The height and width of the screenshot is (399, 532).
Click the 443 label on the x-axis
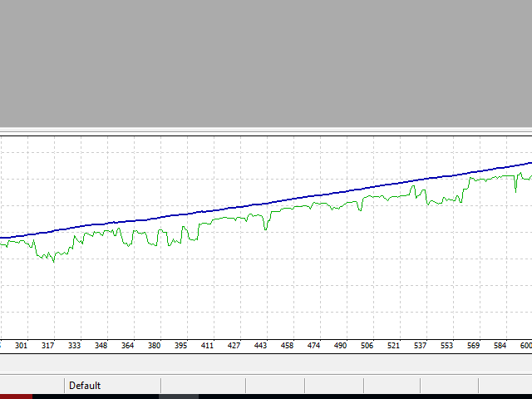[260, 345]
